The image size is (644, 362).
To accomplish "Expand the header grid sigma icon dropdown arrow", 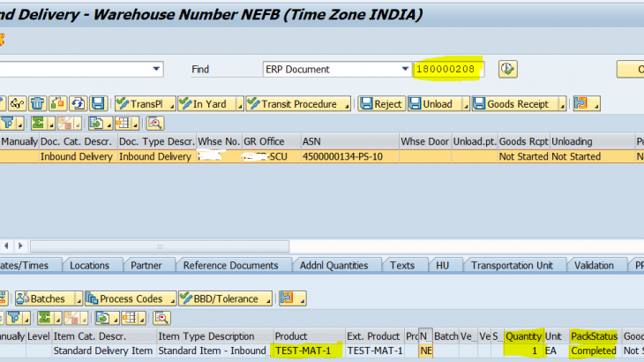I will (x=51, y=124).
